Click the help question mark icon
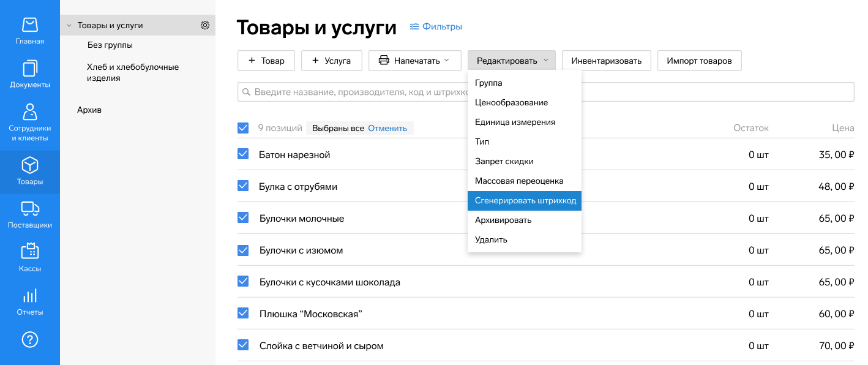Viewport: 868px width, 365px height. 30,339
